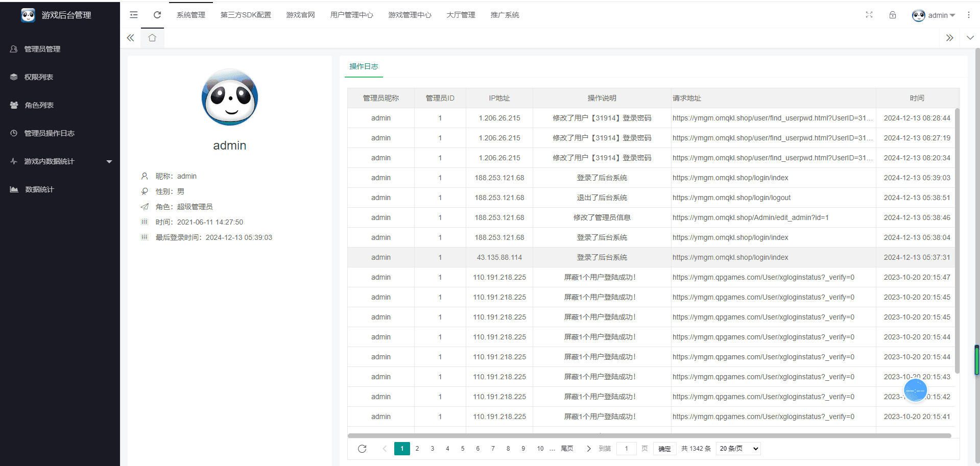
Task: Open the admin user dropdown
Action: 934,15
